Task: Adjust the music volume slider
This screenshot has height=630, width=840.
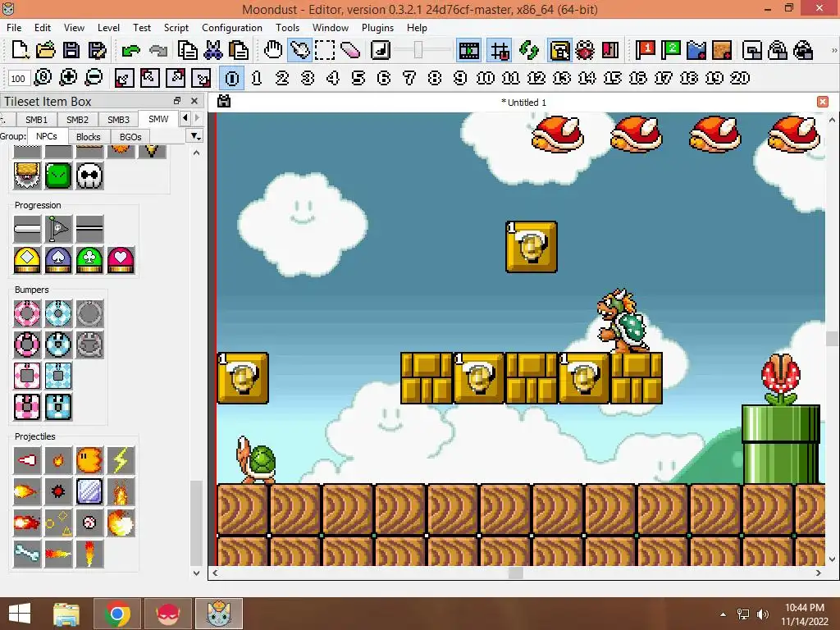Action: click(423, 50)
